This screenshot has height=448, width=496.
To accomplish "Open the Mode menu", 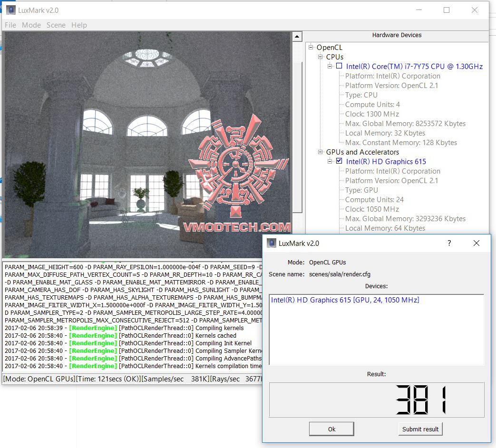I will tap(31, 25).
